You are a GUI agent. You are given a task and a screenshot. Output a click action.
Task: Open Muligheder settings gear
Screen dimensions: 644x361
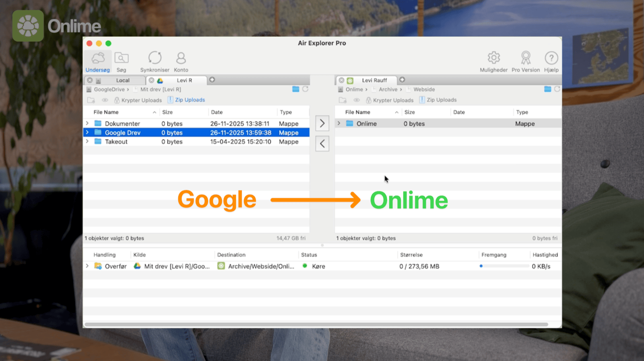493,62
